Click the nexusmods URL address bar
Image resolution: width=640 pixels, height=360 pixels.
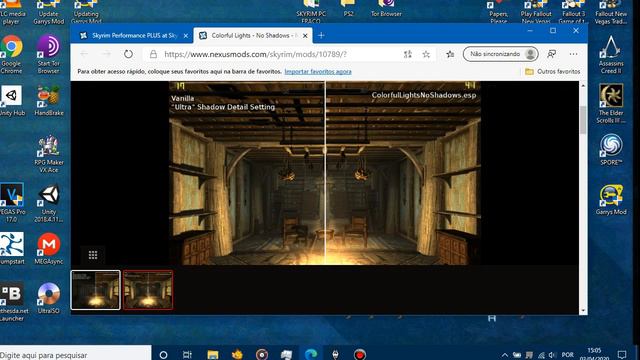click(x=256, y=54)
